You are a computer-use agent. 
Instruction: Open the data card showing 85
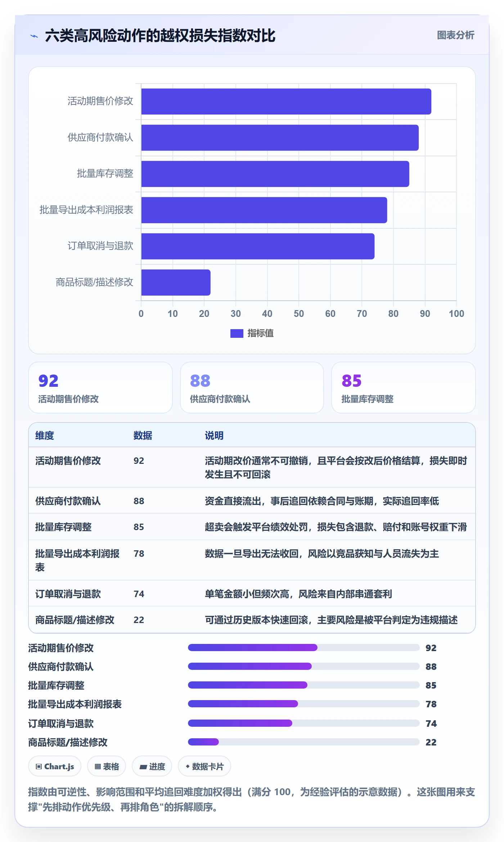click(x=403, y=388)
